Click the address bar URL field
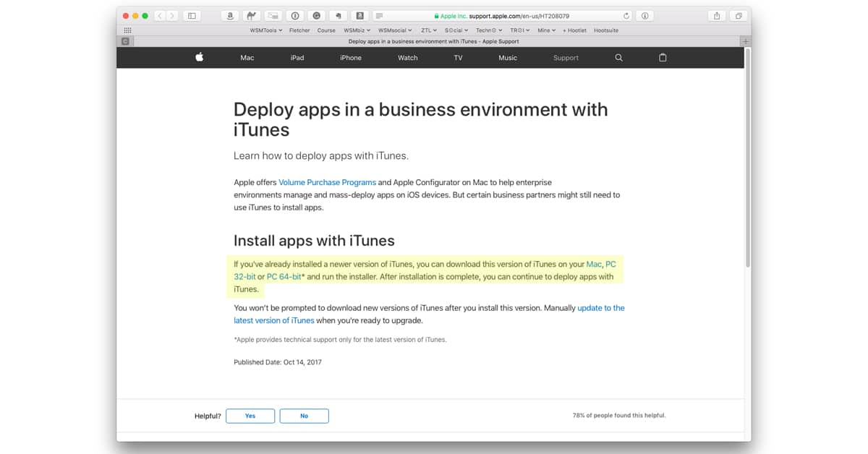 point(506,16)
